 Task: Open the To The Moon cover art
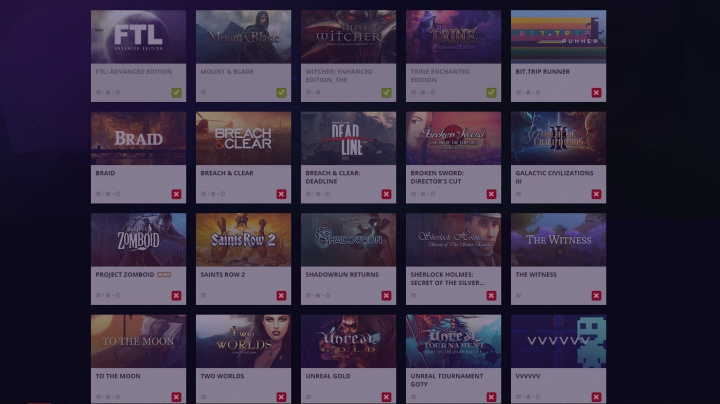139,341
